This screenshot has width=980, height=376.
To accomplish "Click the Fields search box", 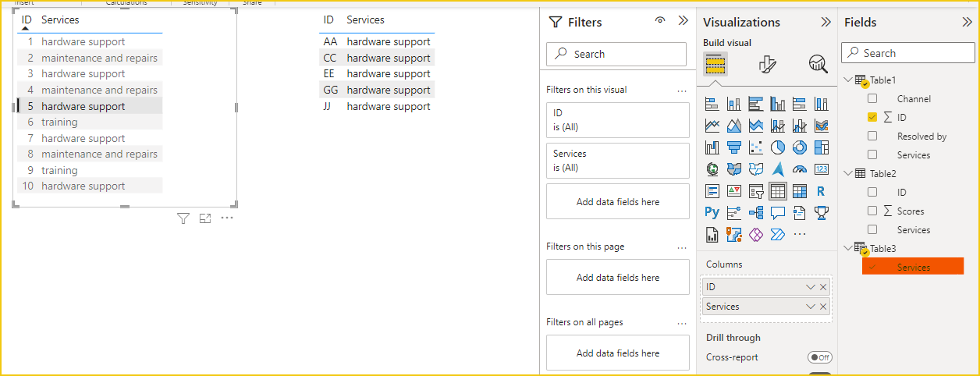I will [908, 53].
